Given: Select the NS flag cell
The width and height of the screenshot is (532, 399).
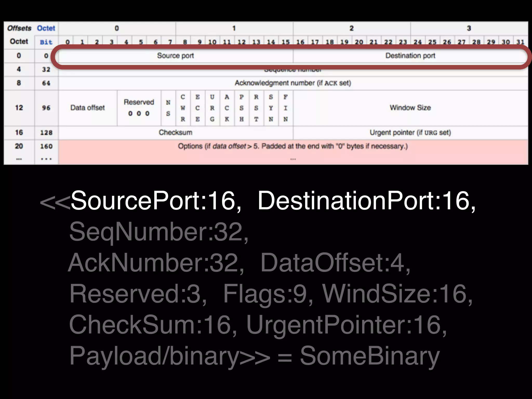Looking at the screenshot, I should tap(168, 108).
